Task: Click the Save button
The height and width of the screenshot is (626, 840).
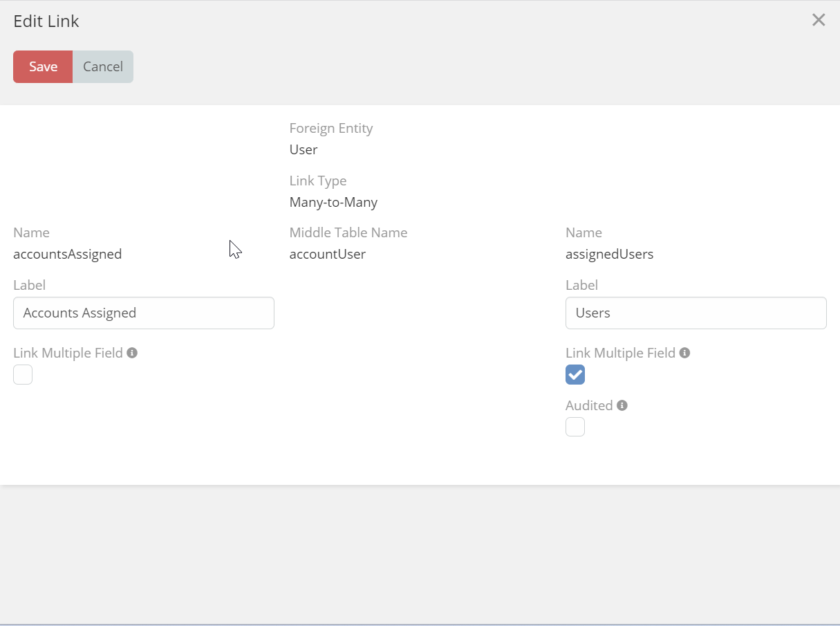Action: (43, 67)
